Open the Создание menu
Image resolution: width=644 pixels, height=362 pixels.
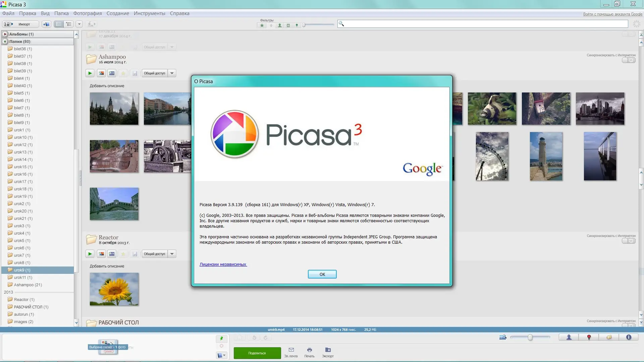click(118, 13)
